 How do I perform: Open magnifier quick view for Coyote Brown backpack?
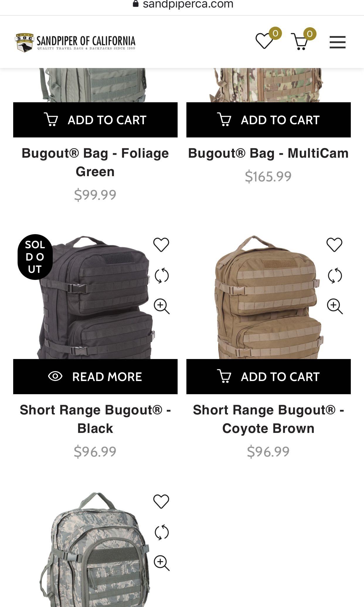click(335, 307)
